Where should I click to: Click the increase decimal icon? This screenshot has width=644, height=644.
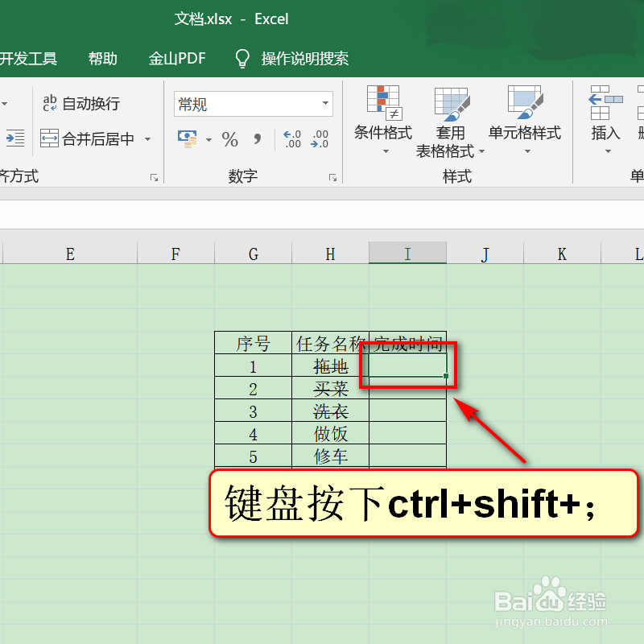[292, 138]
